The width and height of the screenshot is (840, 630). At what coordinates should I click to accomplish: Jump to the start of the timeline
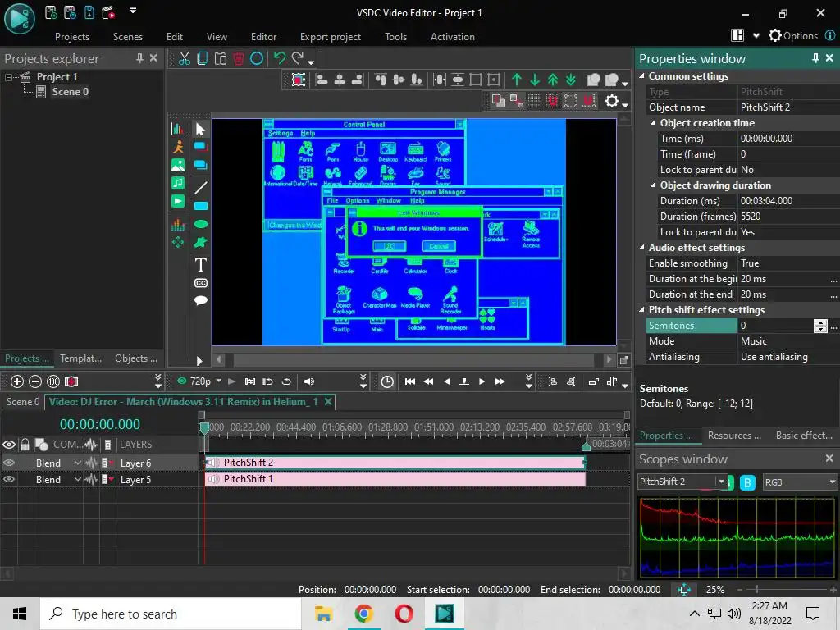pos(410,381)
